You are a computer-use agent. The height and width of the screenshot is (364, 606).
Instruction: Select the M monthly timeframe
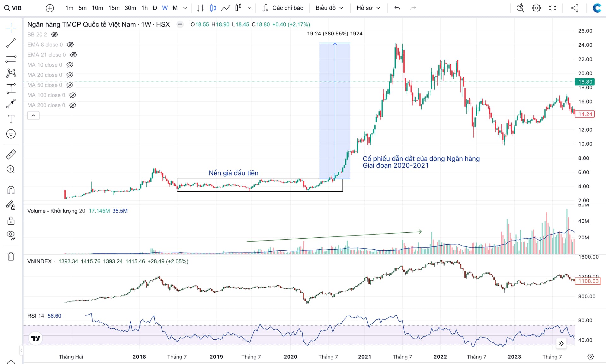point(175,8)
